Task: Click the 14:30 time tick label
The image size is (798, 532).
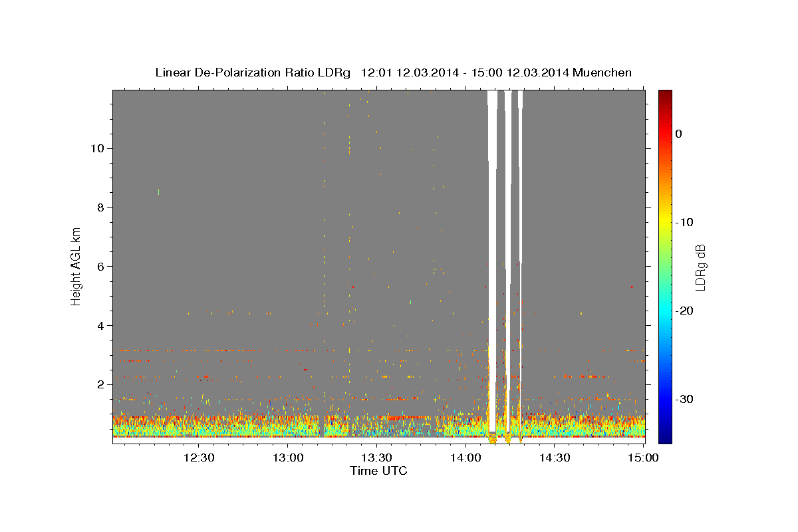Action: [555, 458]
